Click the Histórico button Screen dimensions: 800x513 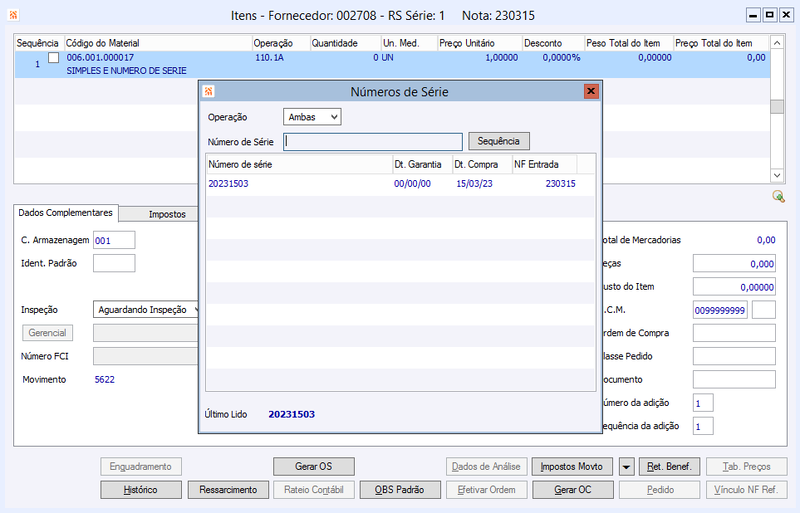[x=141, y=490]
